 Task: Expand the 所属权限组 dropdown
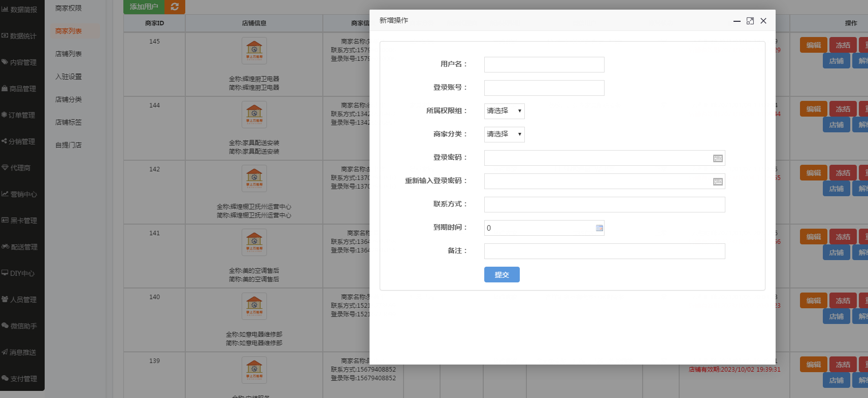[504, 111]
